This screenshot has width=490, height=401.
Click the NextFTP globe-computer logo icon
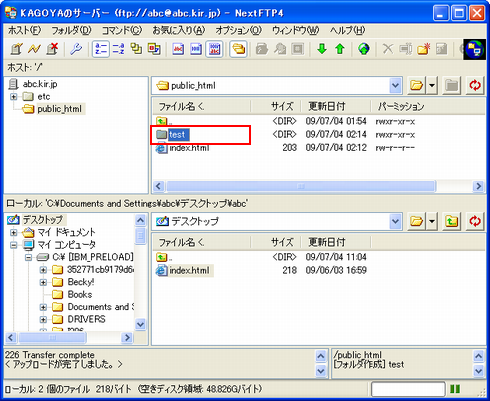(474, 49)
